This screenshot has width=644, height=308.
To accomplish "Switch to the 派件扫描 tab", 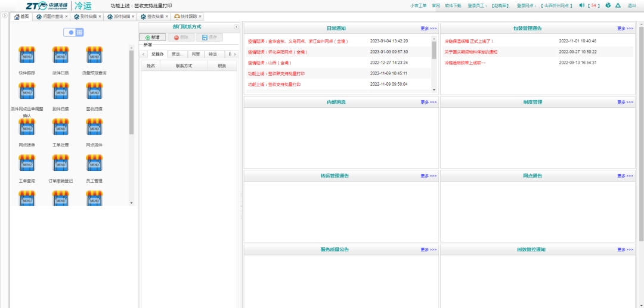I will pos(119,17).
